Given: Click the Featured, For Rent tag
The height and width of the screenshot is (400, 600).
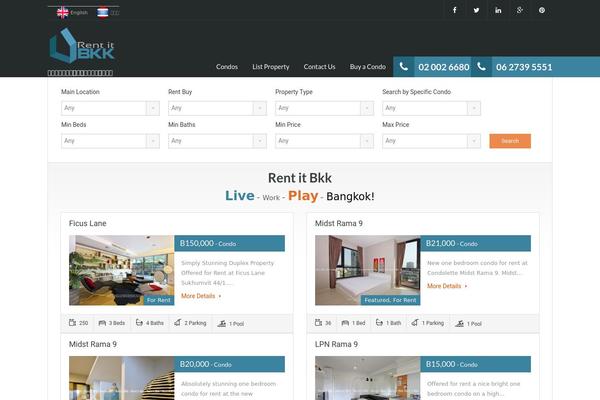Looking at the screenshot, I should pos(390,300).
